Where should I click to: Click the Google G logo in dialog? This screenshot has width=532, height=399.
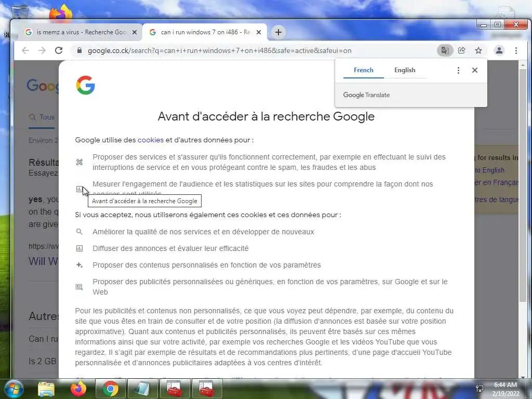[x=86, y=85]
